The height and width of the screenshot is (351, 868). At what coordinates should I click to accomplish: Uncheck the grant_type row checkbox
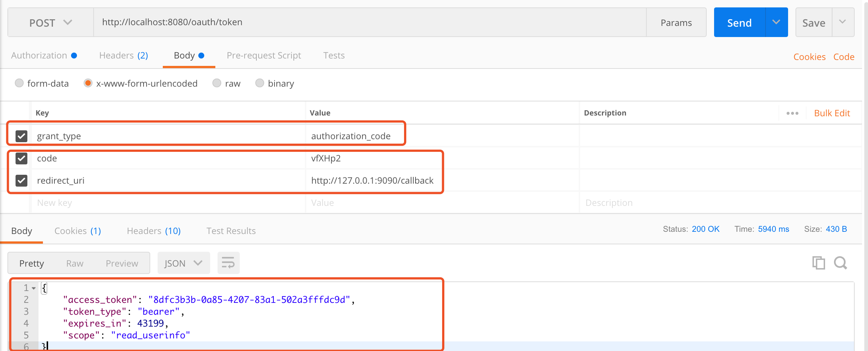(21, 136)
